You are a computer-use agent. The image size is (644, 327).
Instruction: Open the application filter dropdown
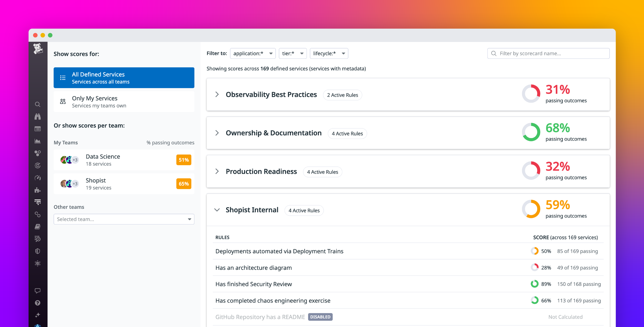[x=253, y=53]
